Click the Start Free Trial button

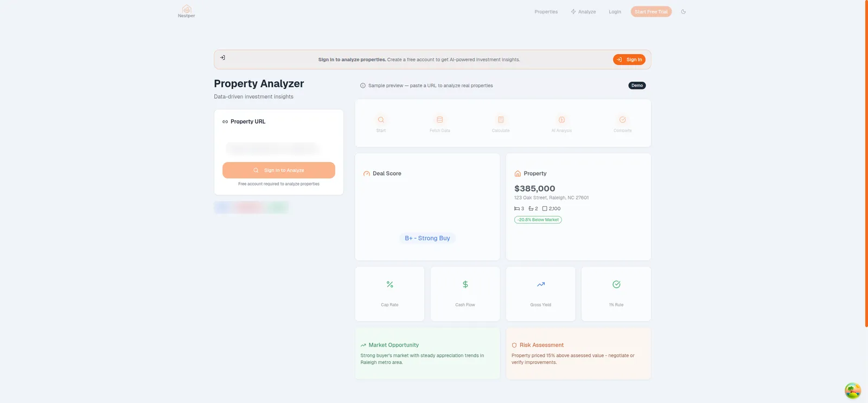(651, 11)
